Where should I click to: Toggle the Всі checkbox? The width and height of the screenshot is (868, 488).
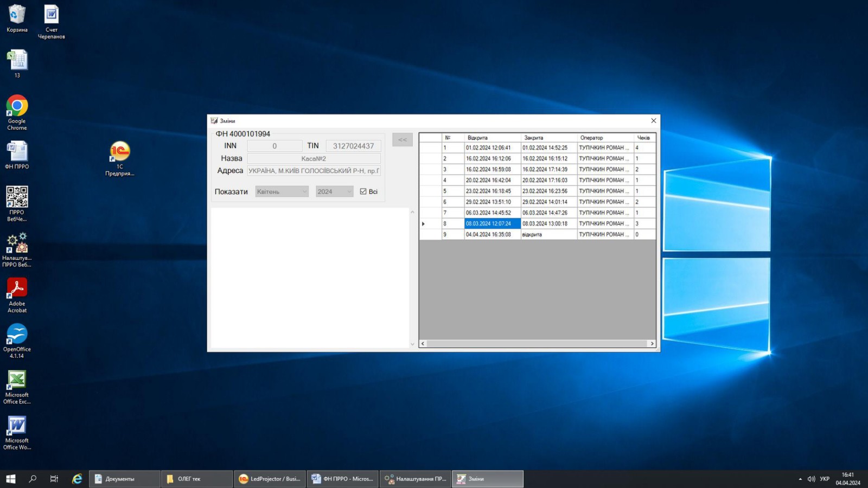[363, 191]
